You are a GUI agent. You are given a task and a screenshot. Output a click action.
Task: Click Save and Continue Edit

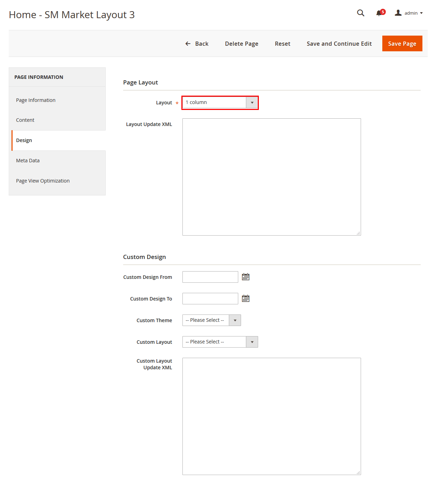[x=339, y=44]
